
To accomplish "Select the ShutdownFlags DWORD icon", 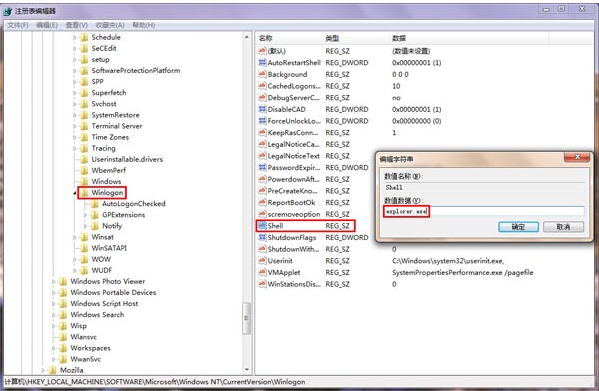I will [262, 238].
